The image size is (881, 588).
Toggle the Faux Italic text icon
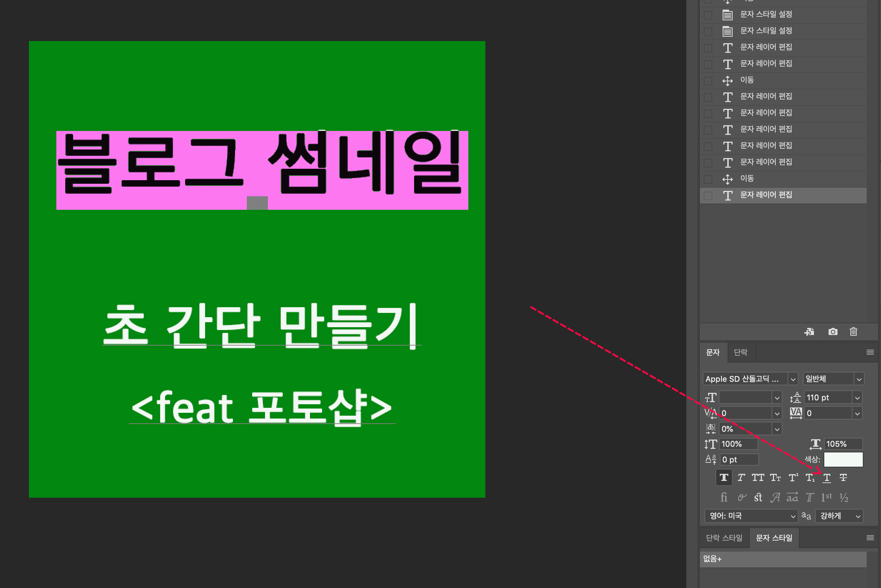741,478
